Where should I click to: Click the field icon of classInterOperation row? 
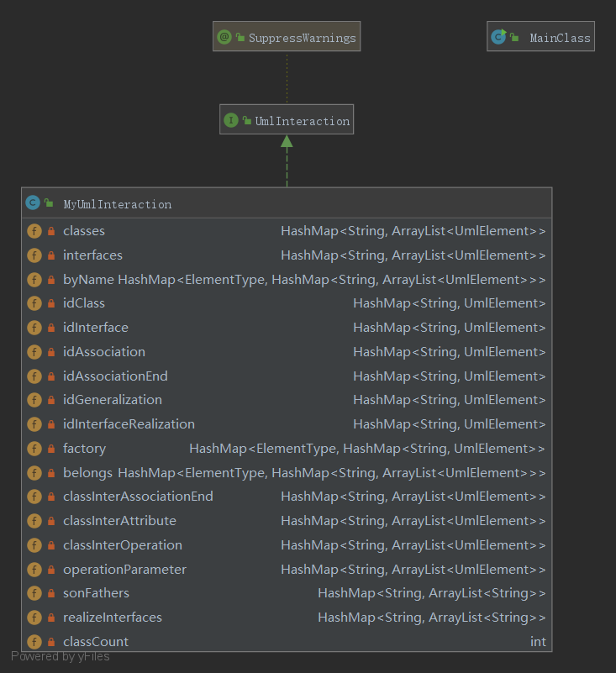point(34,545)
